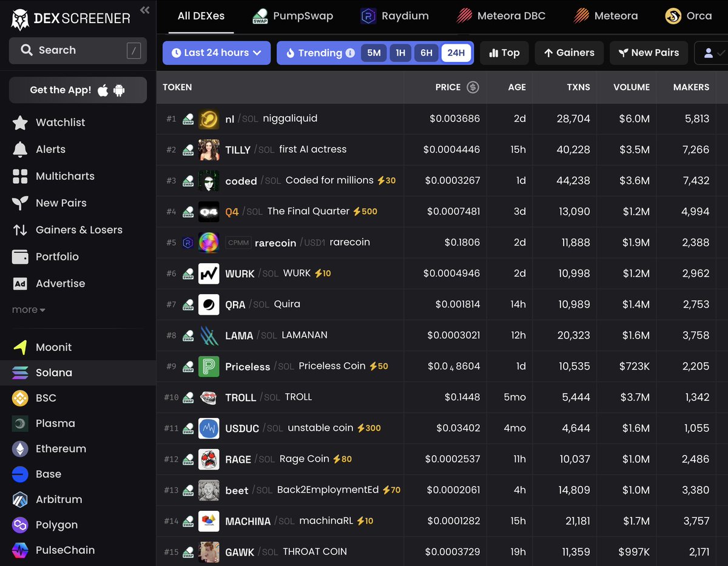
Task: Open Portfolio wallet icon
Action: pos(20,257)
